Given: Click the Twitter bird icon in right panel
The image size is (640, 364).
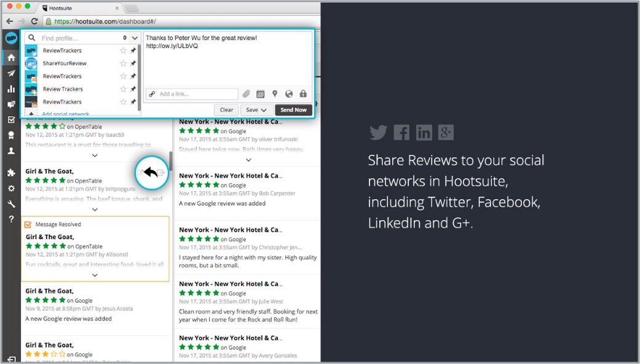Looking at the screenshot, I should pos(378,133).
